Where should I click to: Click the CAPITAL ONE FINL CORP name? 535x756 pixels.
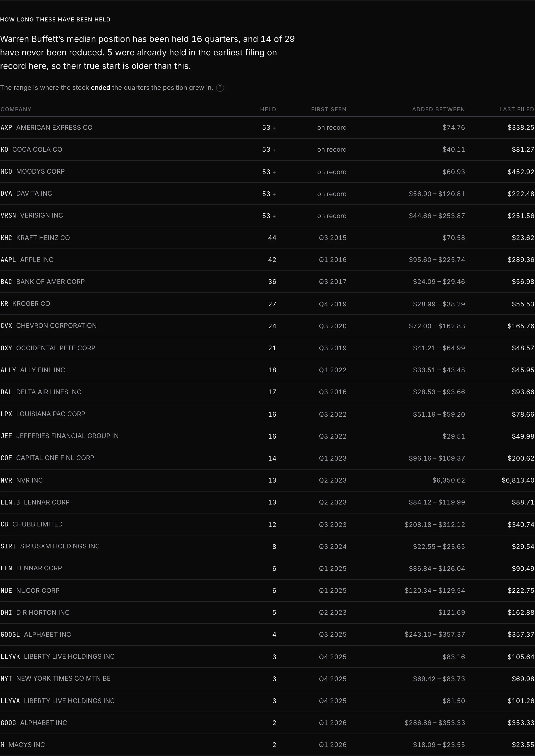pos(55,458)
